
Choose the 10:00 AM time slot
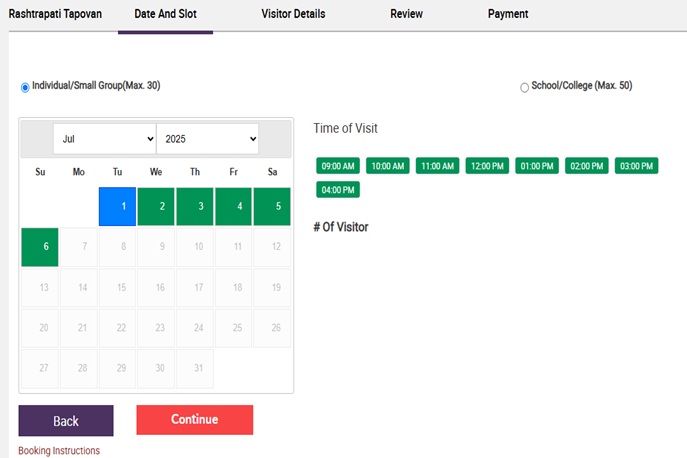[388, 166]
